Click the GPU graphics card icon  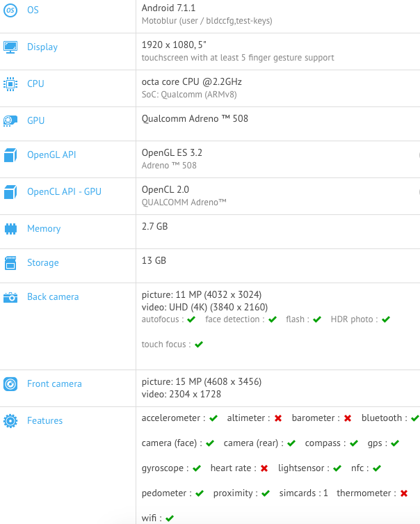pyautogui.click(x=10, y=121)
